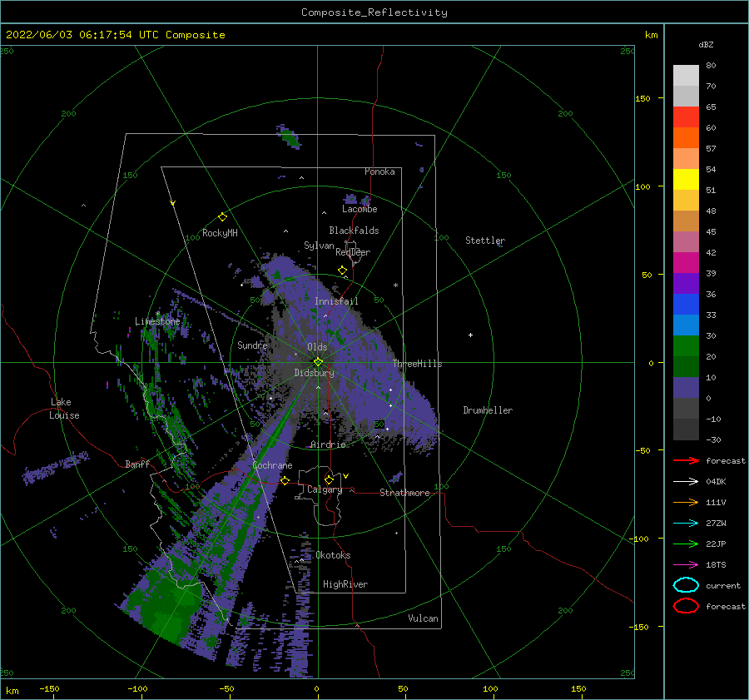
Task: Click the Drumheller label
Action: point(488,410)
